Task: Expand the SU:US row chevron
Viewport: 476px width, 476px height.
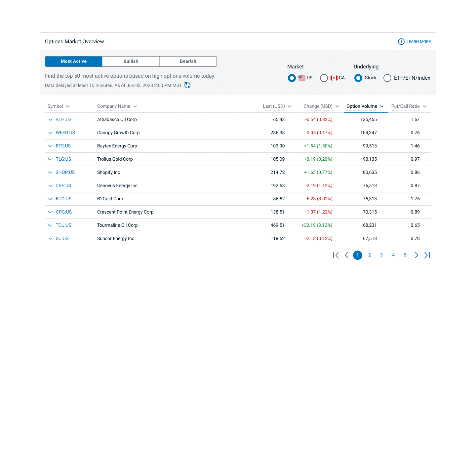Action: point(50,239)
